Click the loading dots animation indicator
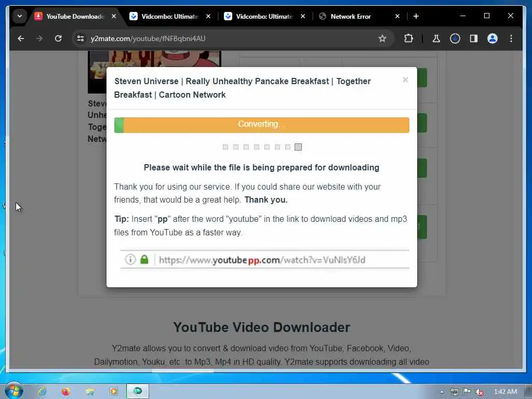This screenshot has height=399, width=532. (262, 147)
